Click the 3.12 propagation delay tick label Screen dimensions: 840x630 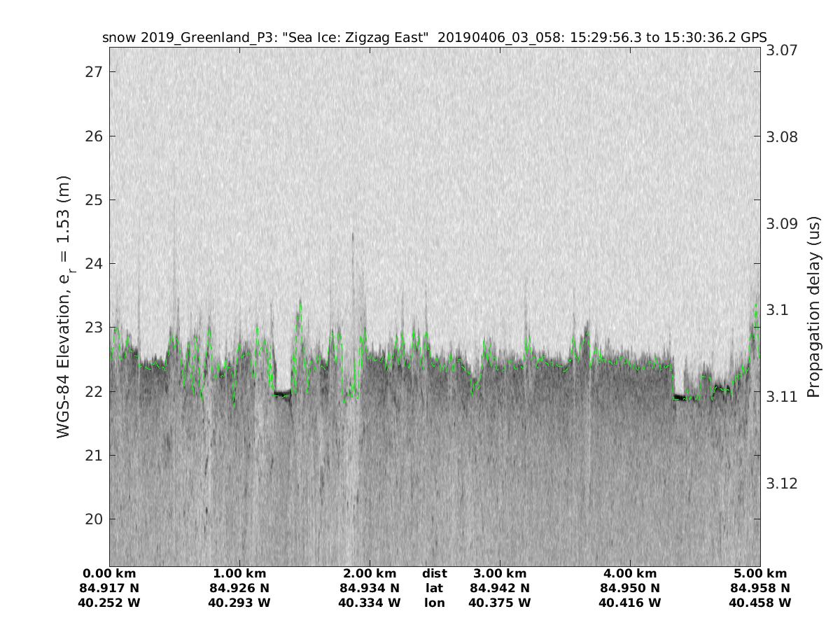[x=783, y=484]
